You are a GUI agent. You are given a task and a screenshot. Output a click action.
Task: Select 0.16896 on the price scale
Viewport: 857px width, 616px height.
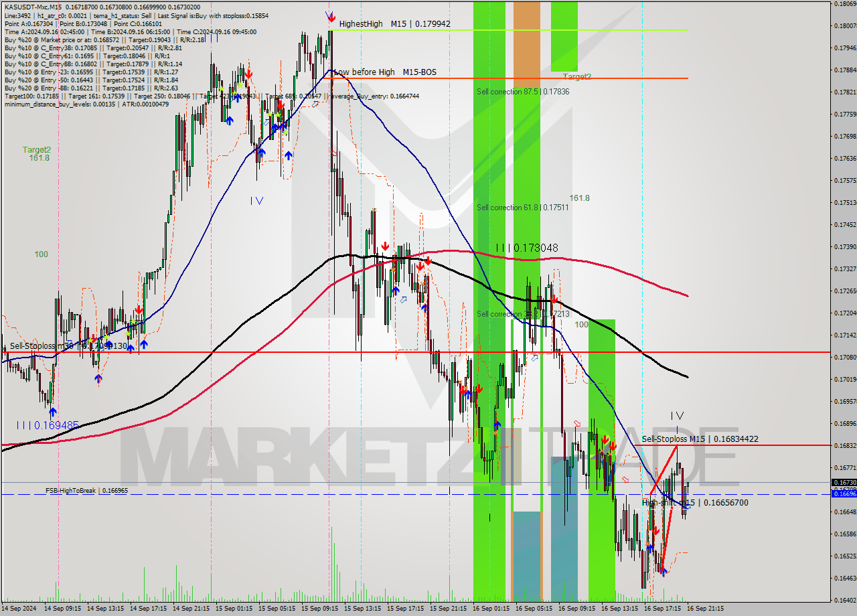pos(845,423)
